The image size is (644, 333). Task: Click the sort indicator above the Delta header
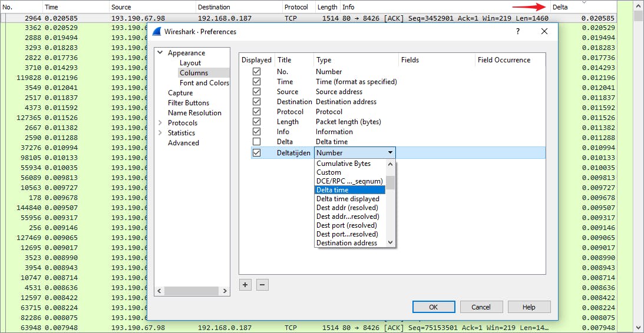584,2
